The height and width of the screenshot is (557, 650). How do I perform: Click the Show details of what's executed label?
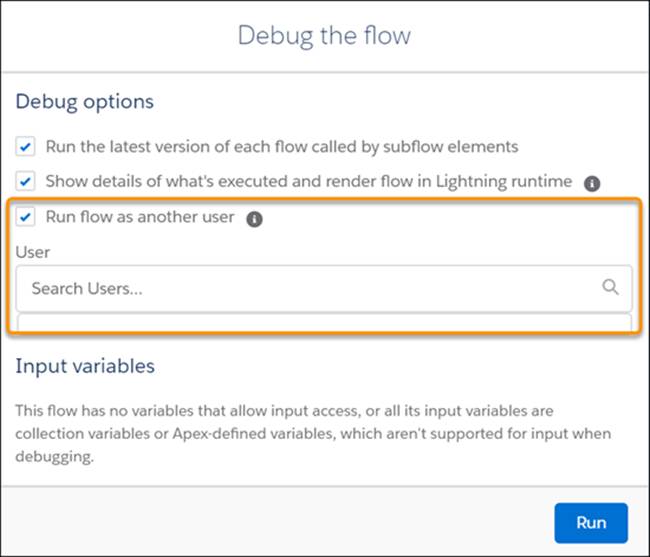(309, 182)
